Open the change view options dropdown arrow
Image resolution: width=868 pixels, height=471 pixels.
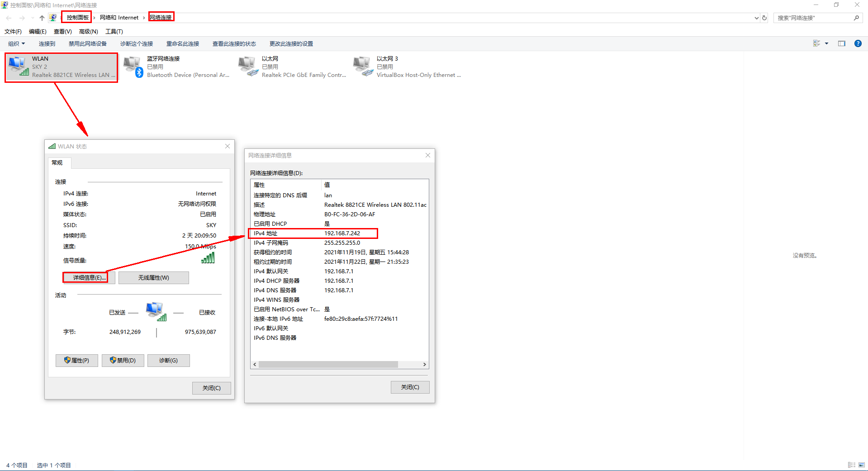826,43
